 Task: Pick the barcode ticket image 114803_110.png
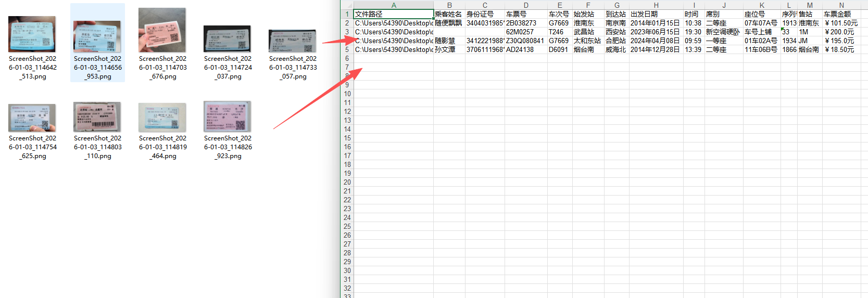pyautogui.click(x=97, y=117)
